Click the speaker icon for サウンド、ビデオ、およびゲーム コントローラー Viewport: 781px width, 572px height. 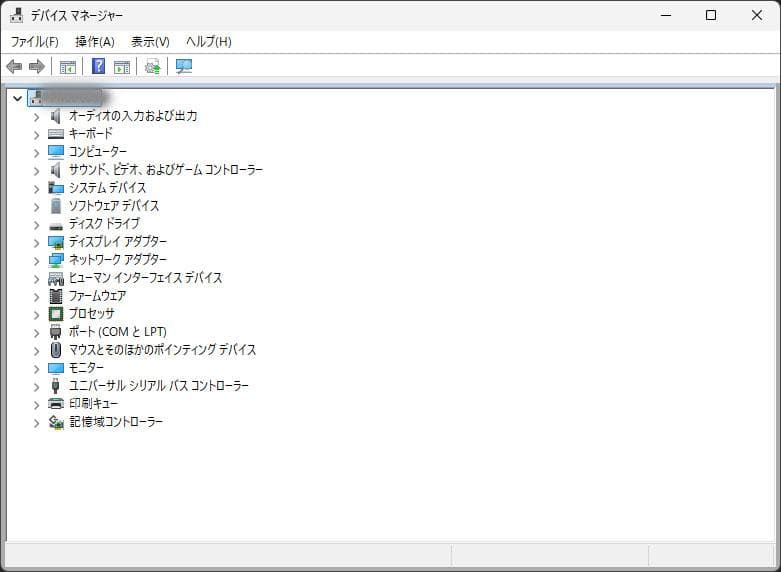click(56, 170)
